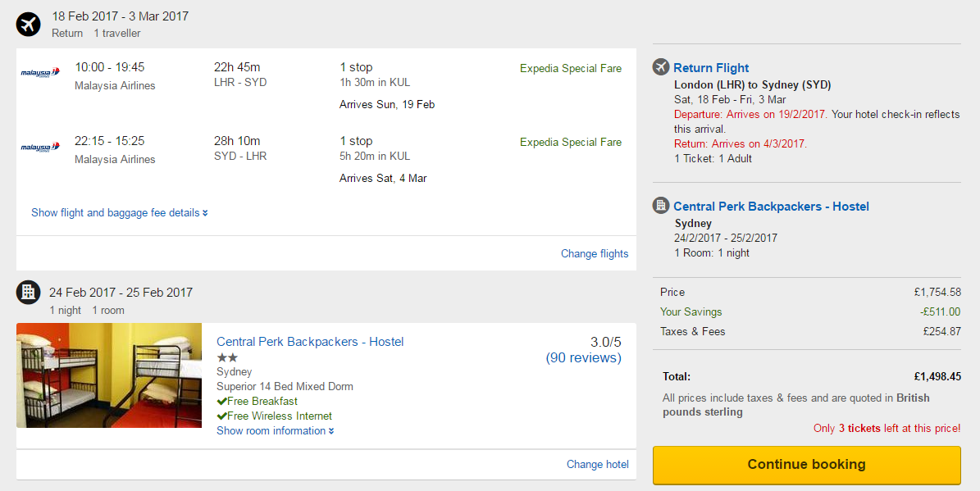980x491 pixels.
Task: Click the plane icon next to Return Flight
Action: 661,67
